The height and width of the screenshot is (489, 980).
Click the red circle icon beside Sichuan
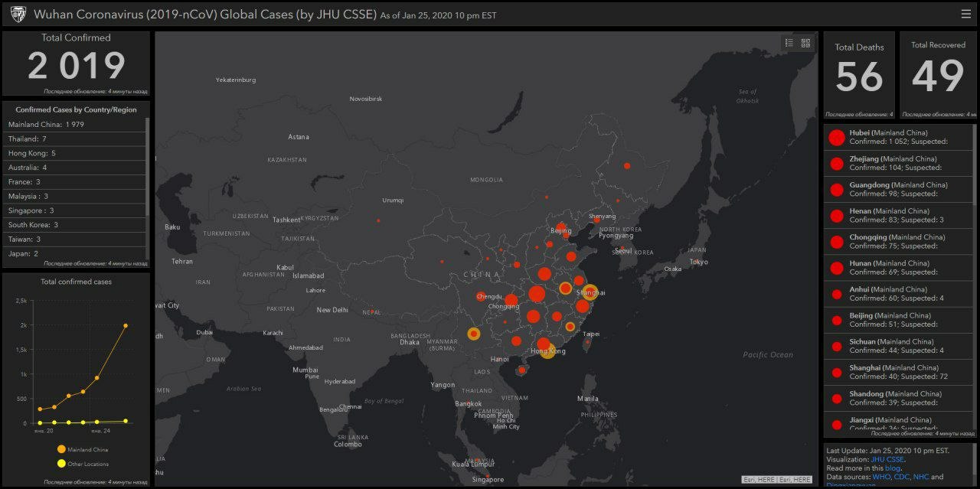tap(836, 346)
